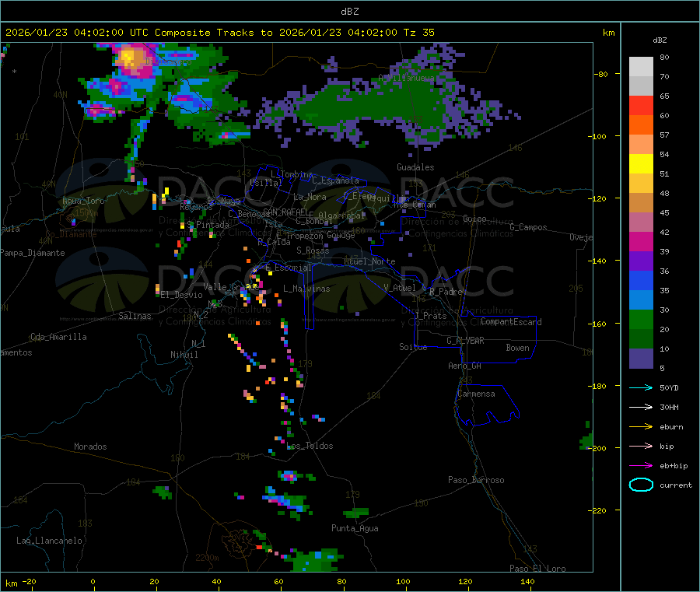This screenshot has height=592, width=700.
Task: Click the yellow eburn arrow in legend
Action: (641, 426)
